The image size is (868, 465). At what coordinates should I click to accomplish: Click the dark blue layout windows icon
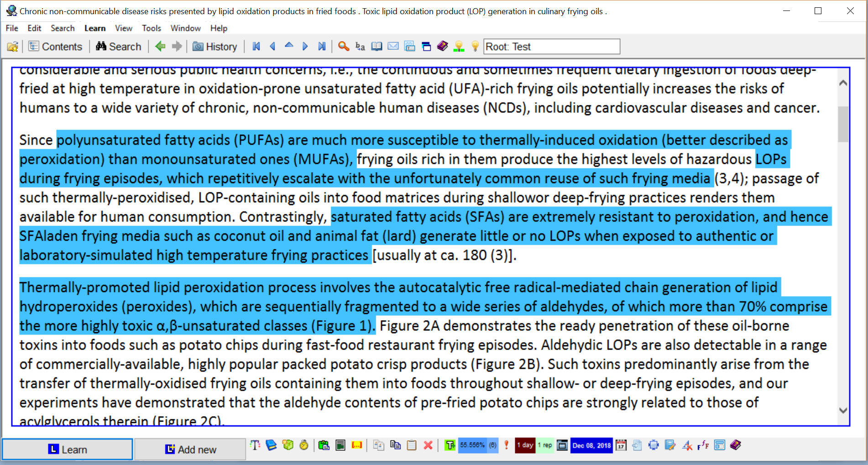(426, 46)
